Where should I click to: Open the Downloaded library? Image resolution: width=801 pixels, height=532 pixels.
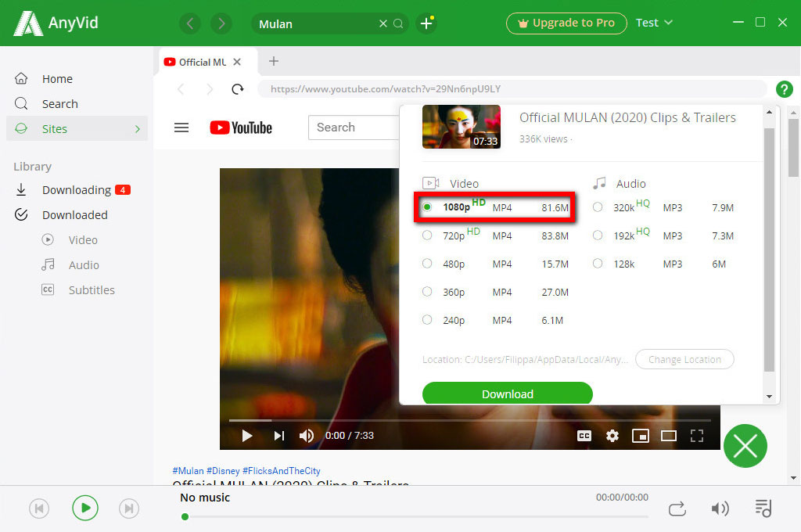[77, 215]
